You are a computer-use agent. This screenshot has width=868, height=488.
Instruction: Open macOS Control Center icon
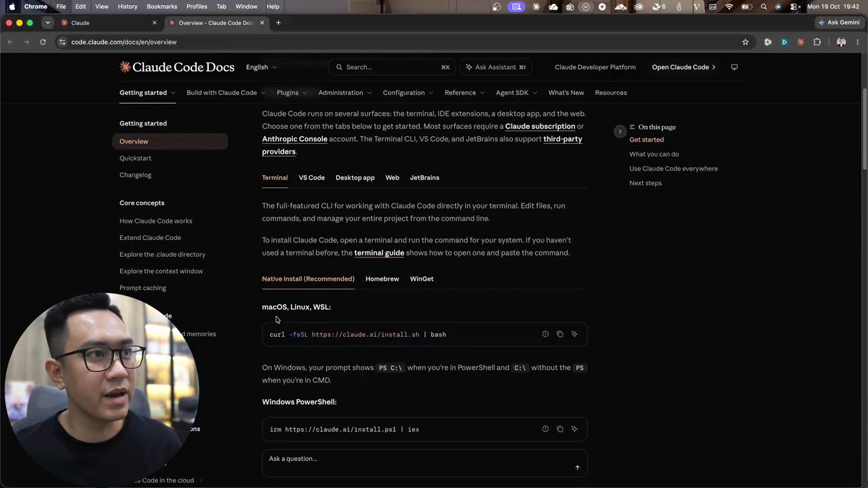[794, 7]
